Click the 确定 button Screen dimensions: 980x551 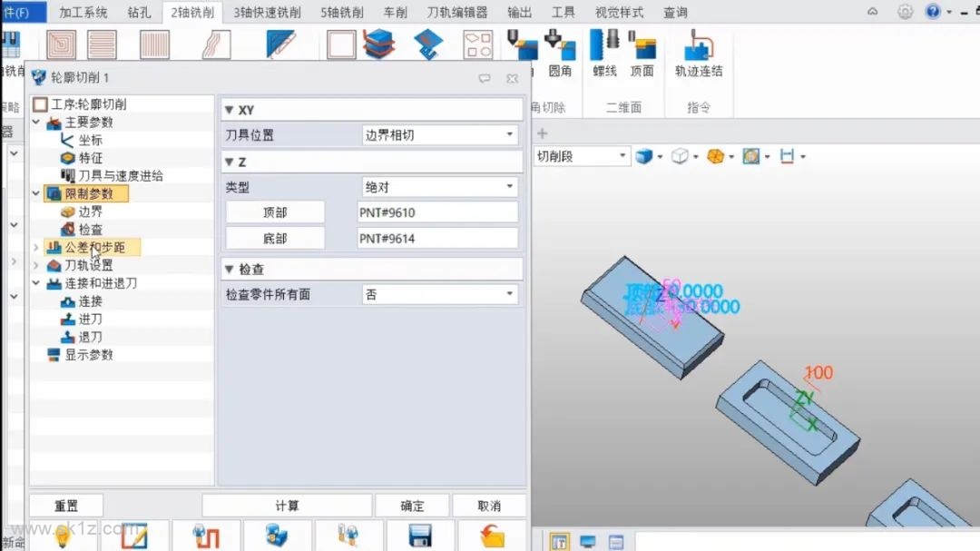click(x=412, y=506)
